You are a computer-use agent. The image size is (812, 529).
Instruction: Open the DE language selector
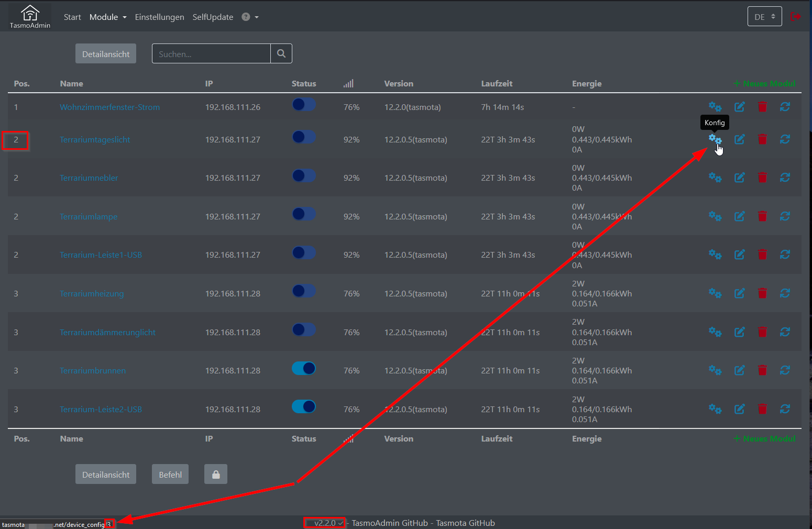pyautogui.click(x=764, y=16)
